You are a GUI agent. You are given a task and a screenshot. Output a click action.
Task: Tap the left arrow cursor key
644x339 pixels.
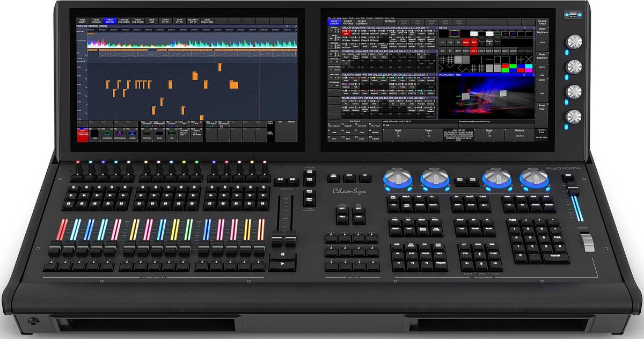coord(467,265)
